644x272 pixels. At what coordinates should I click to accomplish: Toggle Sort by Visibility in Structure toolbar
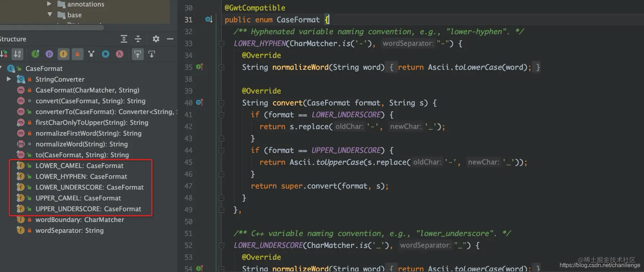(3, 54)
